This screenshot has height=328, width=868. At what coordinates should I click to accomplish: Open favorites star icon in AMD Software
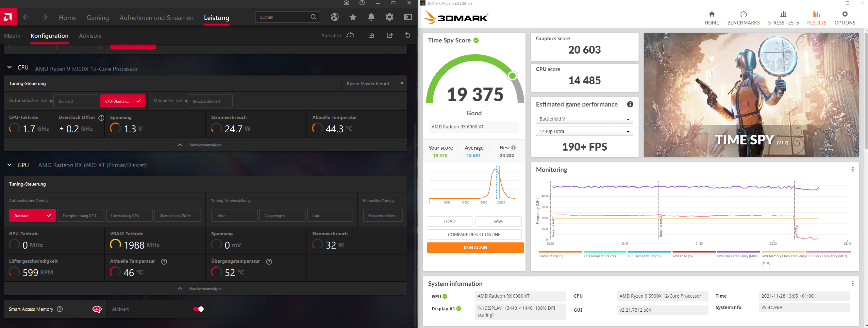coord(353,17)
